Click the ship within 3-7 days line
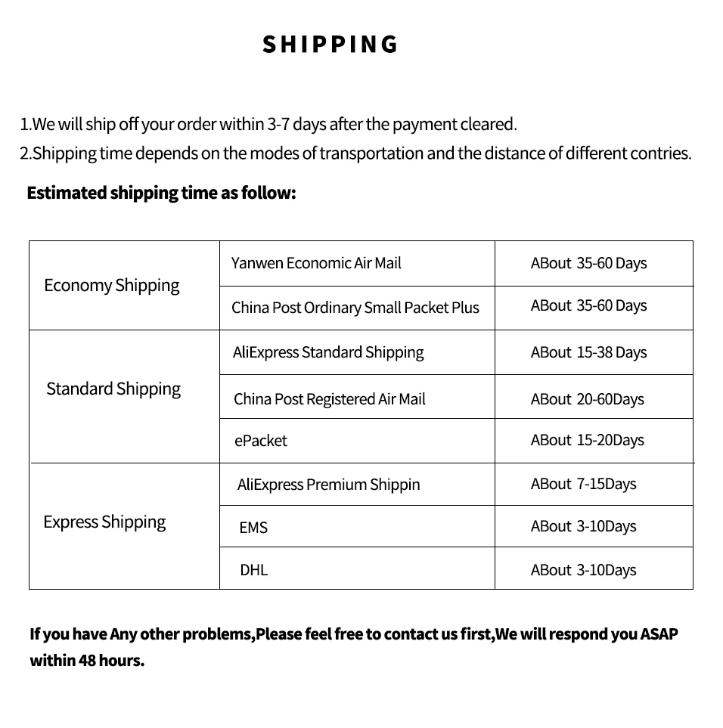The image size is (723, 728). (x=268, y=125)
